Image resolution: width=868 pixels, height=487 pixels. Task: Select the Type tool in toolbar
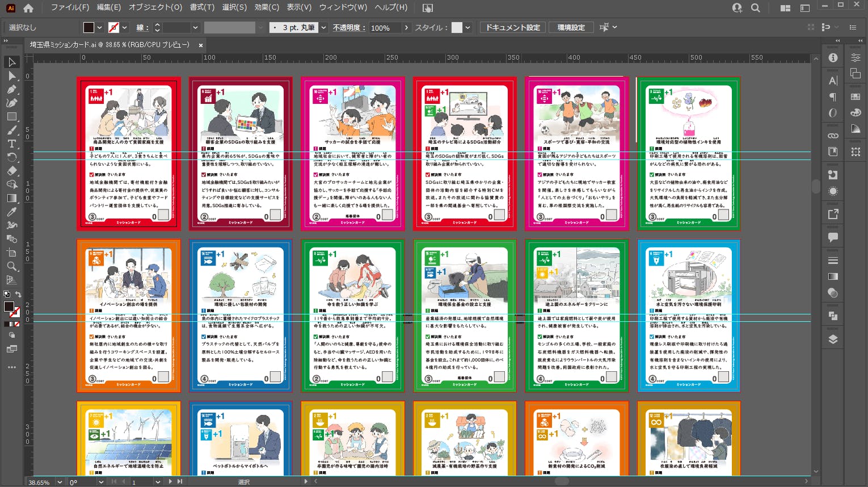point(11,144)
